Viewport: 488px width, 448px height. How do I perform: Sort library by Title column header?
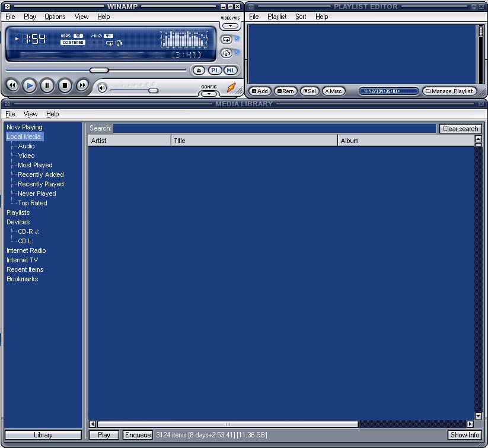coord(254,141)
